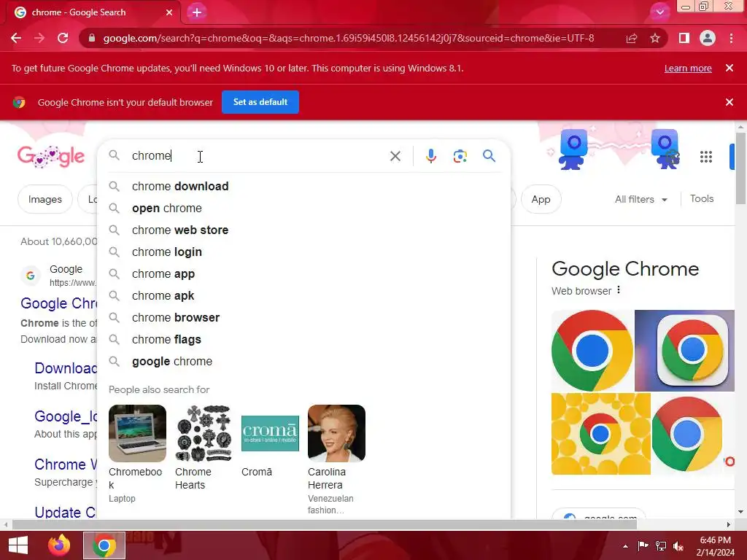747x560 pixels.
Task: Open the Chrome three-dot menu
Action: (731, 38)
